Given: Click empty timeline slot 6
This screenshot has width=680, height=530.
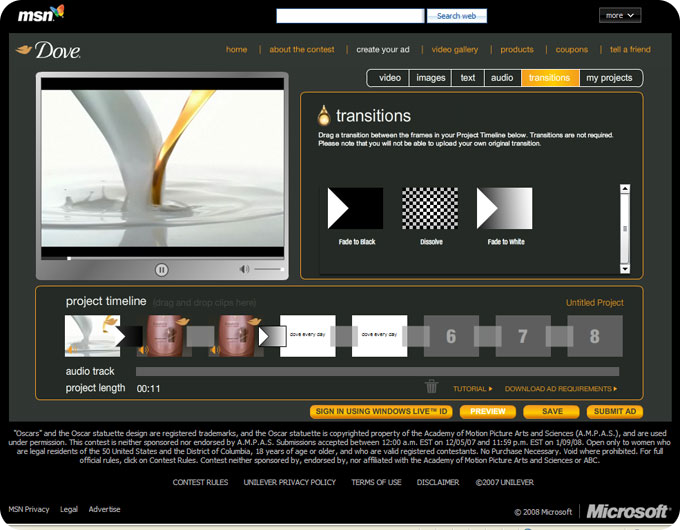Looking at the screenshot, I should (x=451, y=336).
